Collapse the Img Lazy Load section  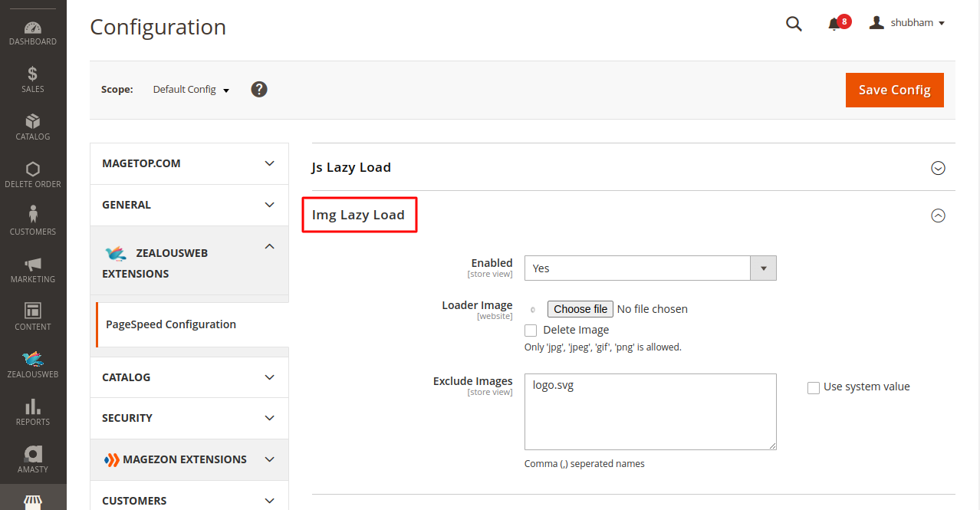[x=938, y=216]
